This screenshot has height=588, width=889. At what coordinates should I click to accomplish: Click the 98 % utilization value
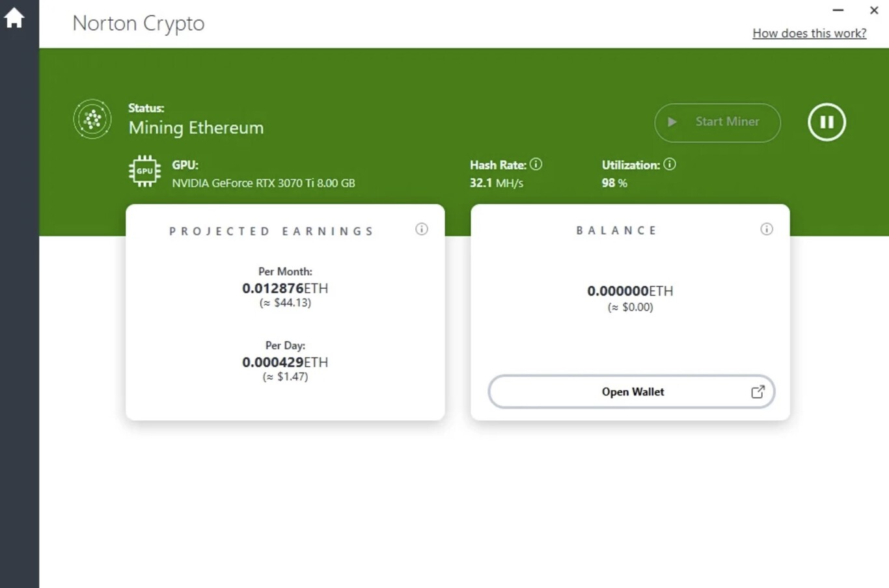[614, 183]
